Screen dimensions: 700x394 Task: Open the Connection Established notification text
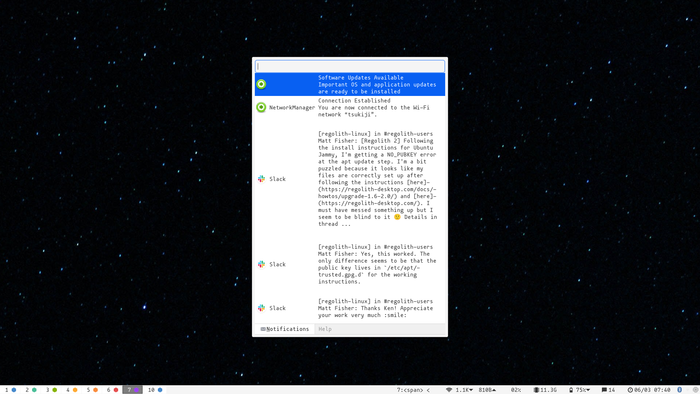click(x=374, y=108)
